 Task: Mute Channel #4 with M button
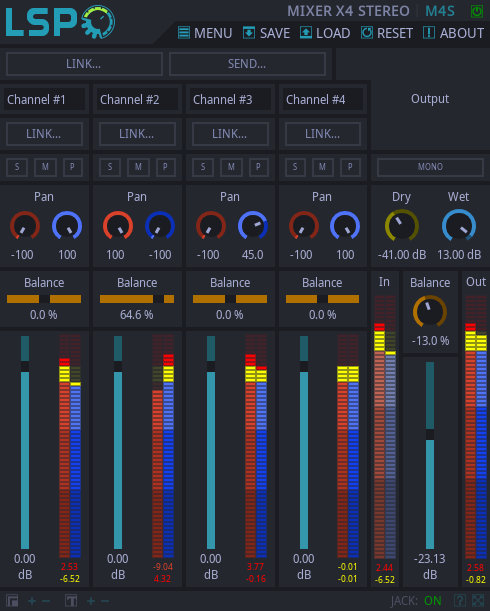[x=322, y=167]
